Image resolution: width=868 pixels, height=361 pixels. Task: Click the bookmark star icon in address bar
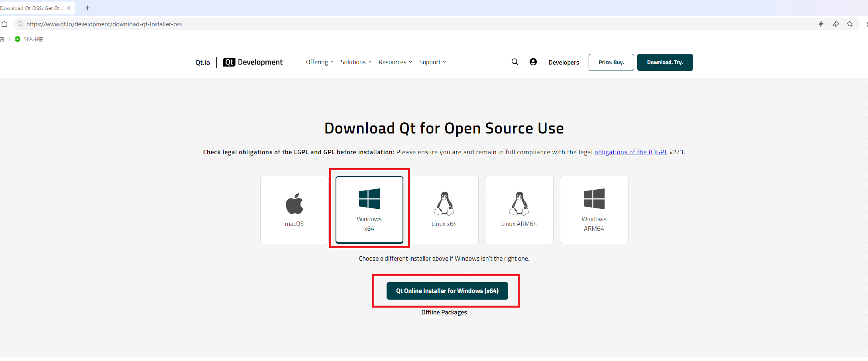(850, 24)
